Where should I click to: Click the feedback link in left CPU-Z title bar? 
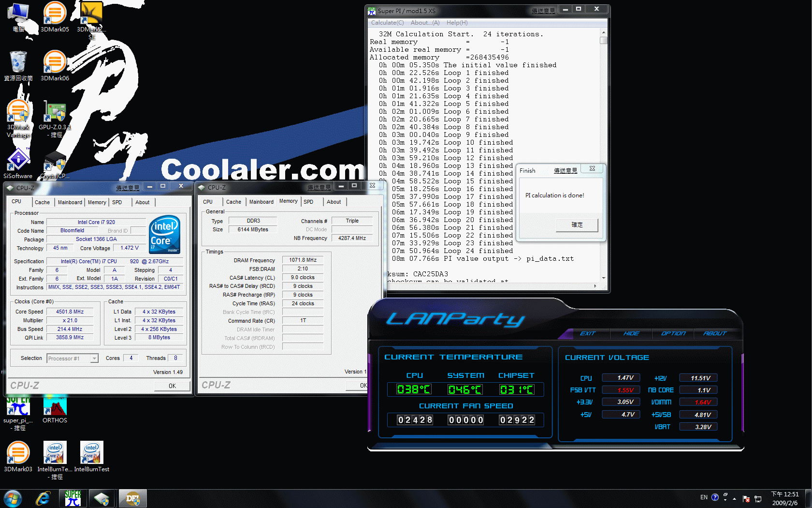pyautogui.click(x=128, y=188)
